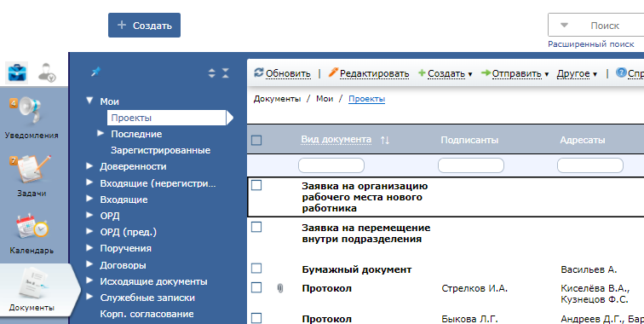Click the pin icon in navigation panel
Screen dimensions: 644x324
pos(95,72)
